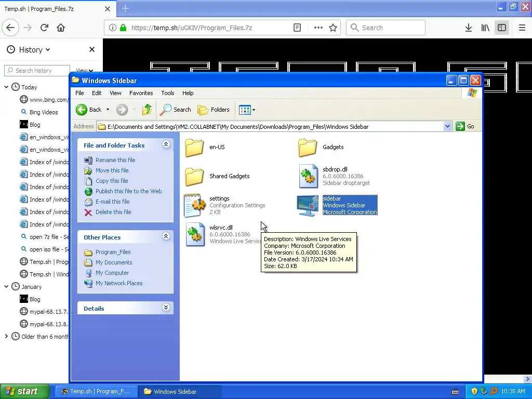
Task: Go to Program_Files in Other Places
Action: (113, 252)
